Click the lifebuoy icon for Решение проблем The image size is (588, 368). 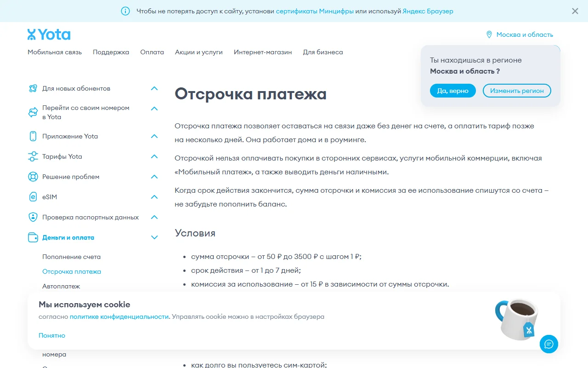(33, 177)
